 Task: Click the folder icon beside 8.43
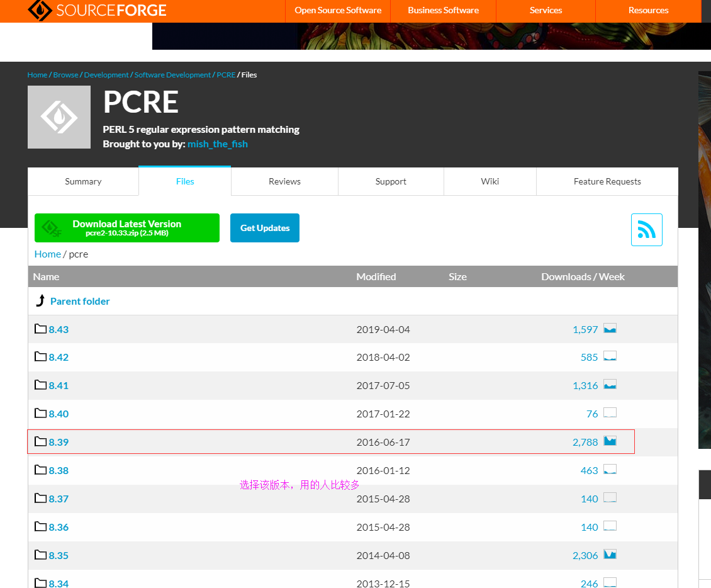pyautogui.click(x=41, y=329)
